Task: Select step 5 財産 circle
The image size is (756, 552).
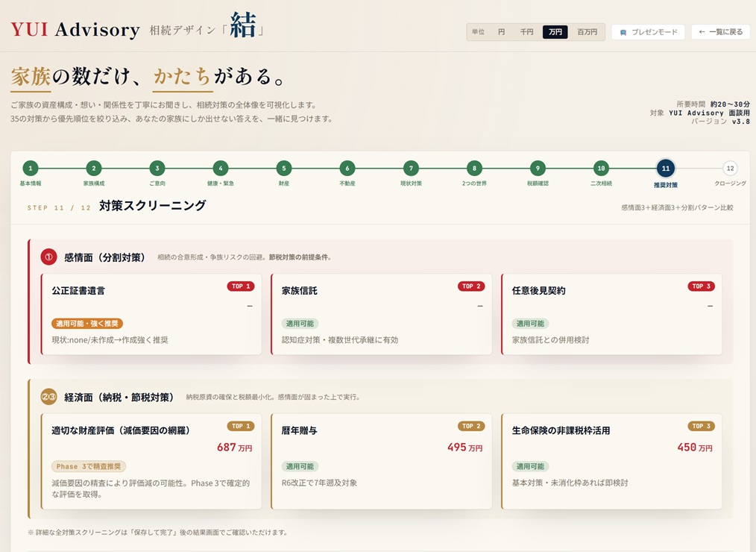Action: [x=284, y=169]
